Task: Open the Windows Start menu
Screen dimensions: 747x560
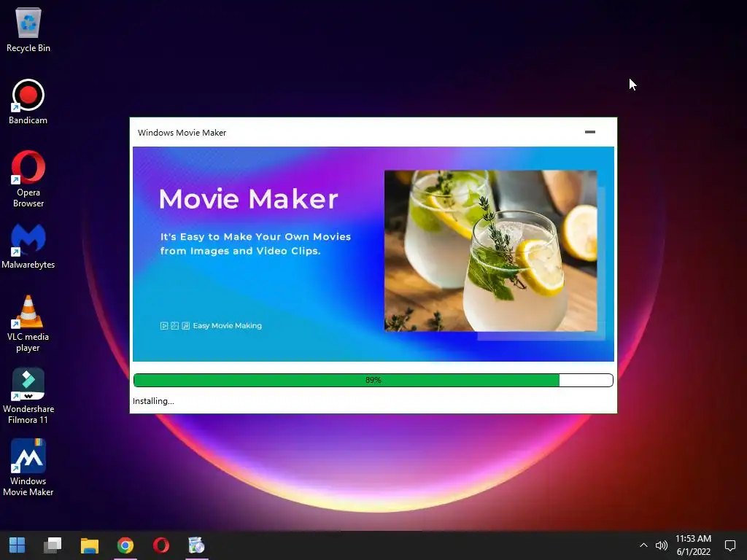Action: 18,545
